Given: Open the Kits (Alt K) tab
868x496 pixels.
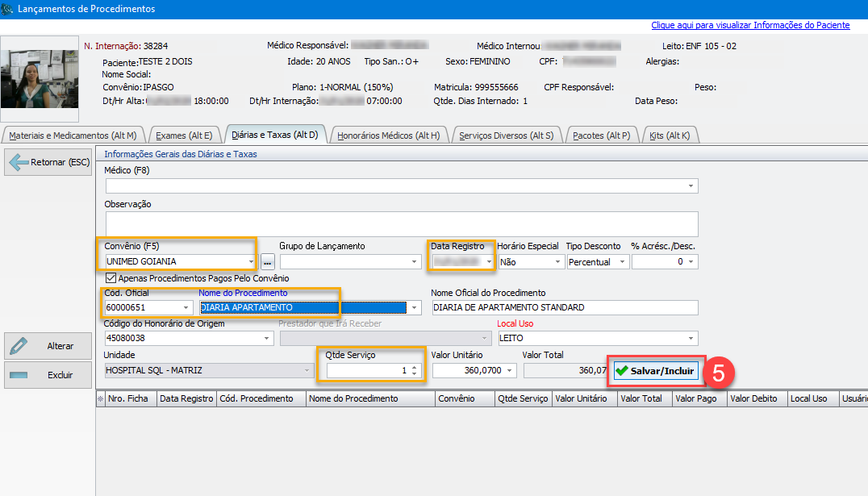Looking at the screenshot, I should tap(670, 135).
